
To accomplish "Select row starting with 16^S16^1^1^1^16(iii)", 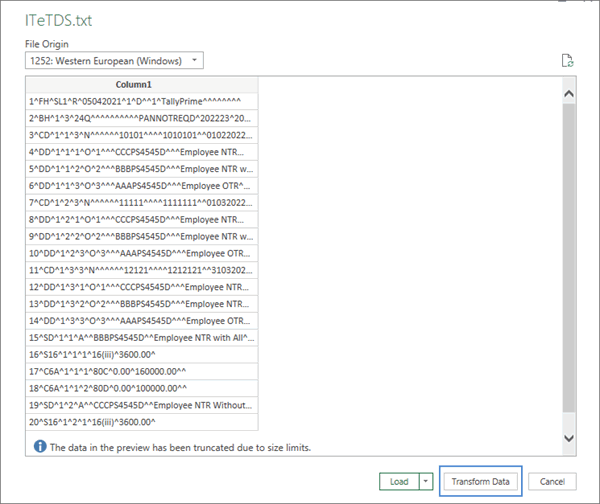I will (x=142, y=354).
